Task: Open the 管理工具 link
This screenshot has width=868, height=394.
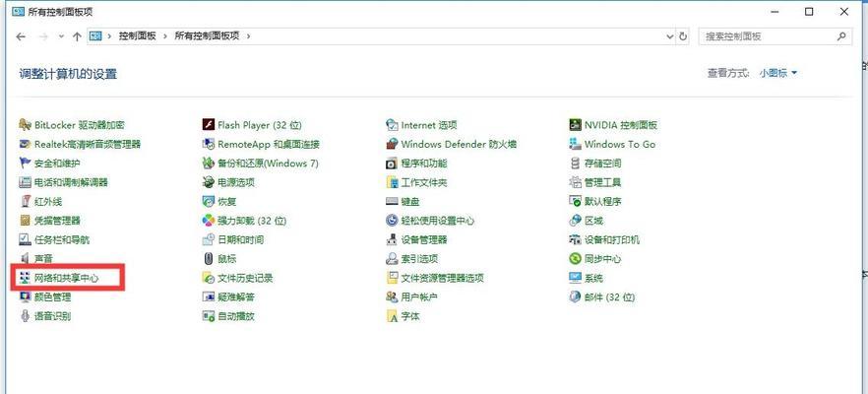Action: pos(603,182)
